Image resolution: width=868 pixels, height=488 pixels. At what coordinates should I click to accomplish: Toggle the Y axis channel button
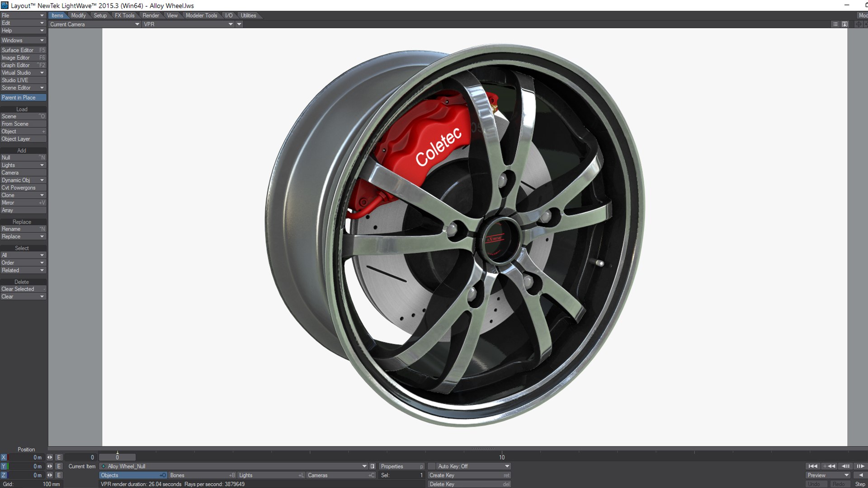pyautogui.click(x=4, y=466)
